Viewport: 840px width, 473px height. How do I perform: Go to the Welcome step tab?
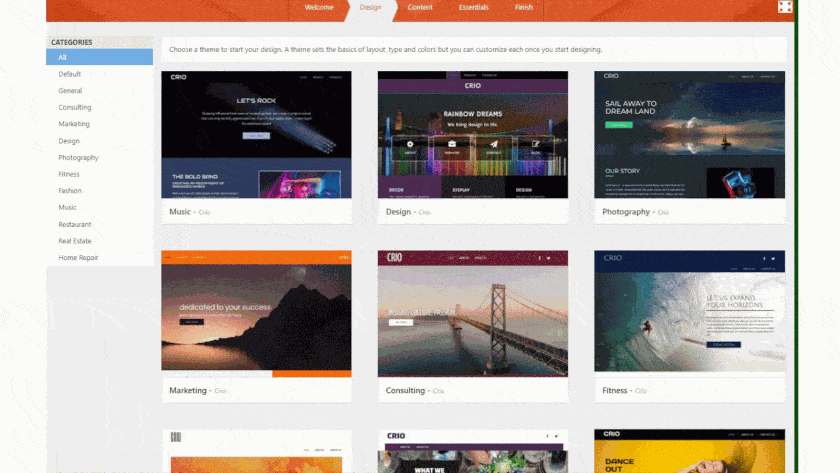click(x=319, y=7)
